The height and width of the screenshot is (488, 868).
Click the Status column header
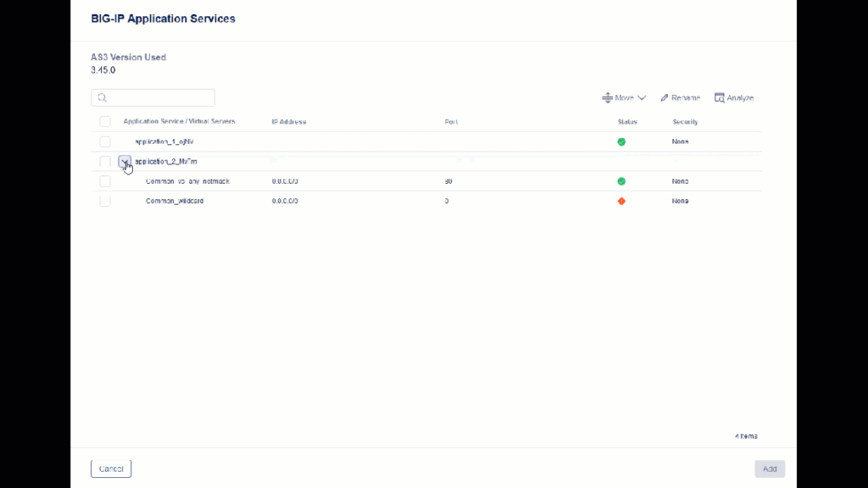tap(627, 122)
